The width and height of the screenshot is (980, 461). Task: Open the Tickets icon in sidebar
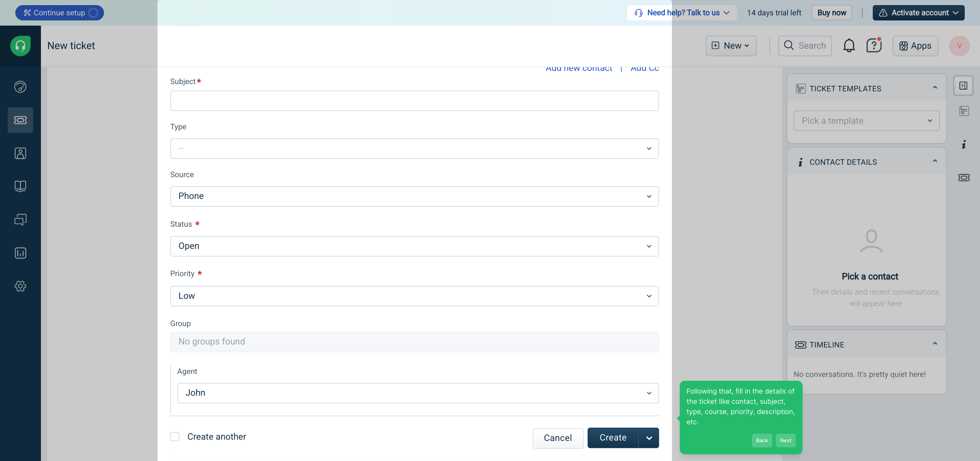pos(20,120)
